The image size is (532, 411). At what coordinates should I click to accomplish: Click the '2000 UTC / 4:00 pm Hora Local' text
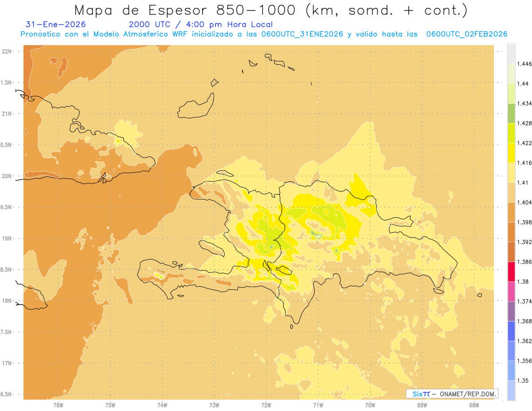point(200,24)
